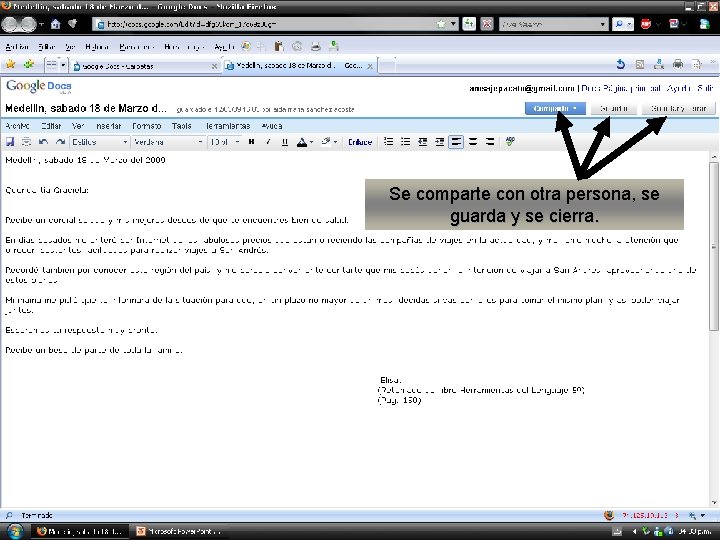Redo the edit in Docs toolbar
The width and height of the screenshot is (720, 540).
click(60, 142)
